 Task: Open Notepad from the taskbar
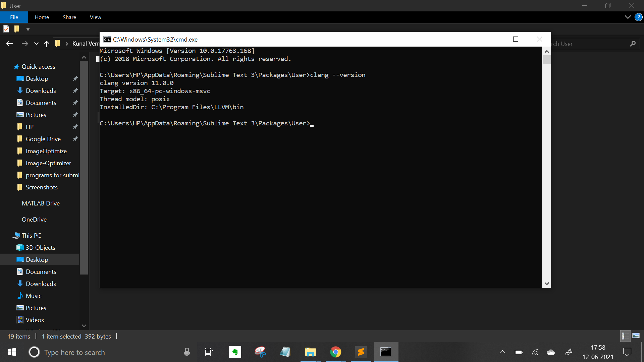pyautogui.click(x=285, y=352)
